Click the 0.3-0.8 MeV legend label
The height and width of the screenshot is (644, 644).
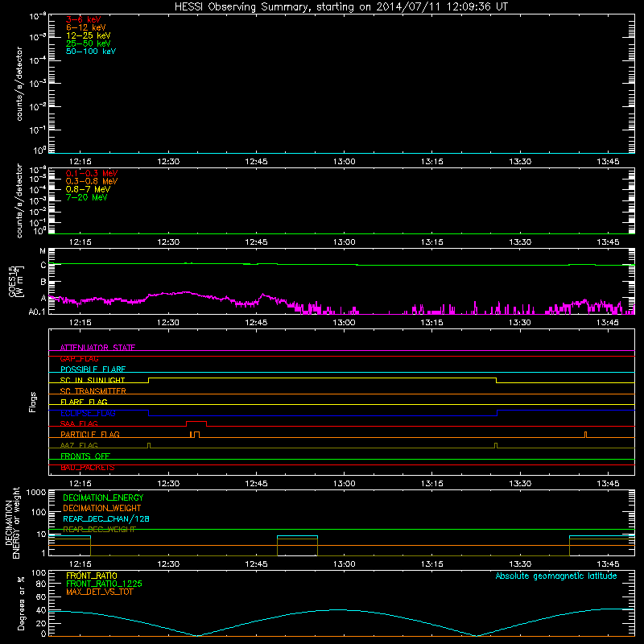(x=92, y=181)
